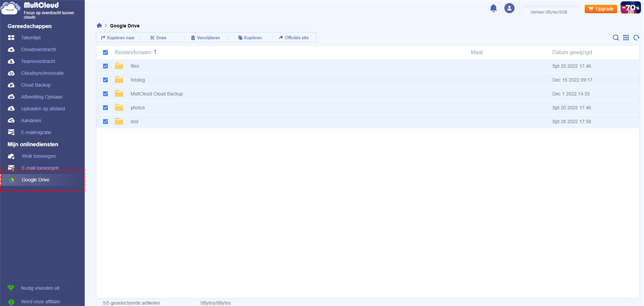Click the Verwijderen toolbar button
Image resolution: width=644 pixels, height=306 pixels.
[206, 38]
